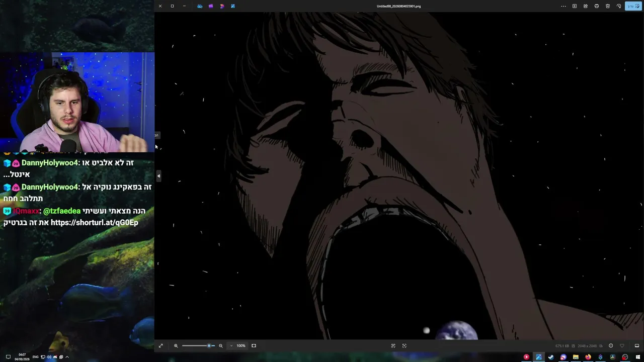Viewport: 644px width, 362px height.
Task: Click the blue square app icon in title bar
Action: point(233,6)
